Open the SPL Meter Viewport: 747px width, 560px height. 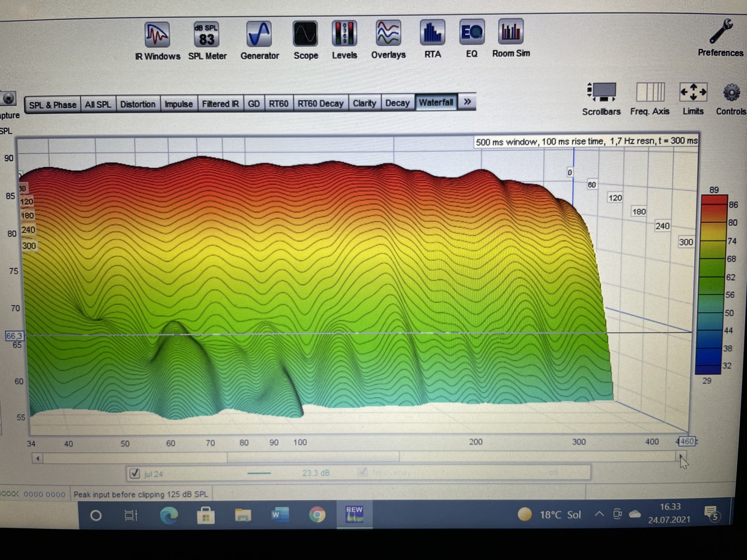(x=206, y=35)
